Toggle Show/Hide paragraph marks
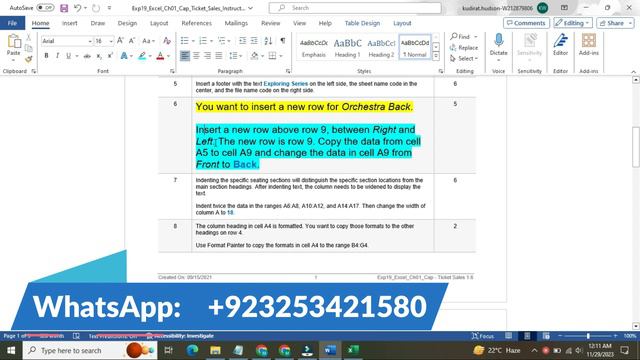640x360 pixels. point(282,41)
